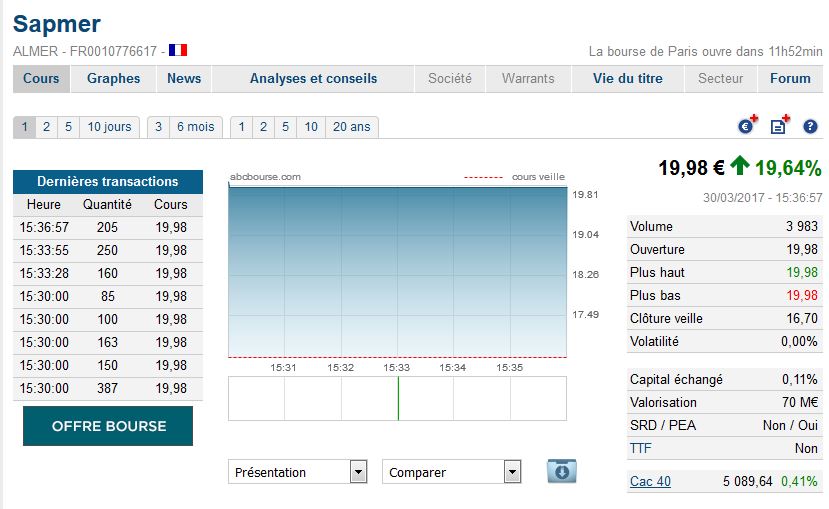Open the blue help question mark icon
Viewport: 829px width, 509px height.
point(810,127)
